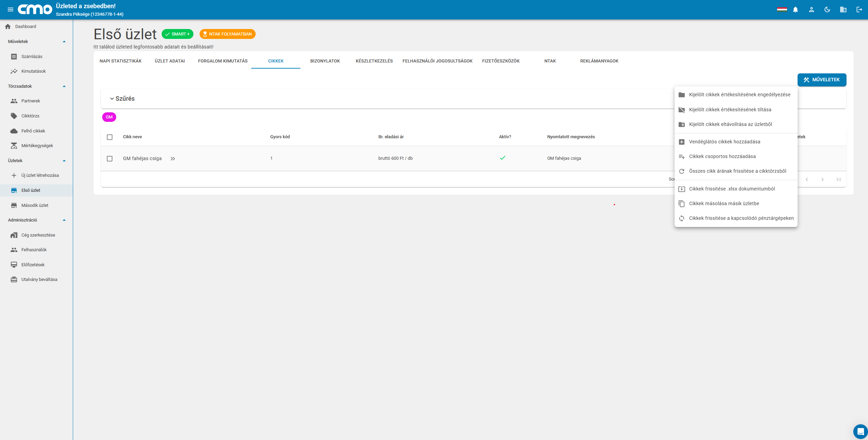868x440 pixels.
Task: Choose Kijelölt cikkek értékesítésének engedélyezése
Action: pos(736,95)
